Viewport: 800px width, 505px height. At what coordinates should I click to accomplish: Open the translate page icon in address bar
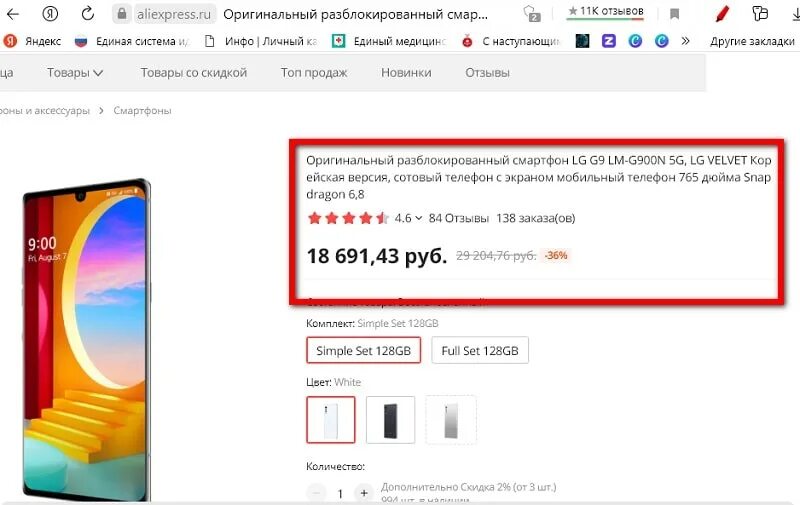532,14
